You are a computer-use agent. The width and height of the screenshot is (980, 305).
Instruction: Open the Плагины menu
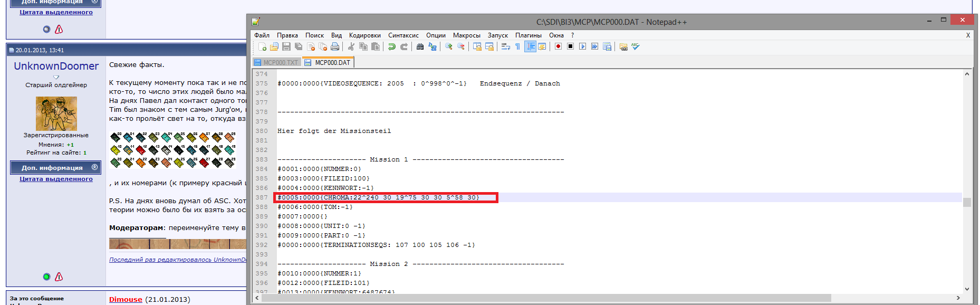529,35
